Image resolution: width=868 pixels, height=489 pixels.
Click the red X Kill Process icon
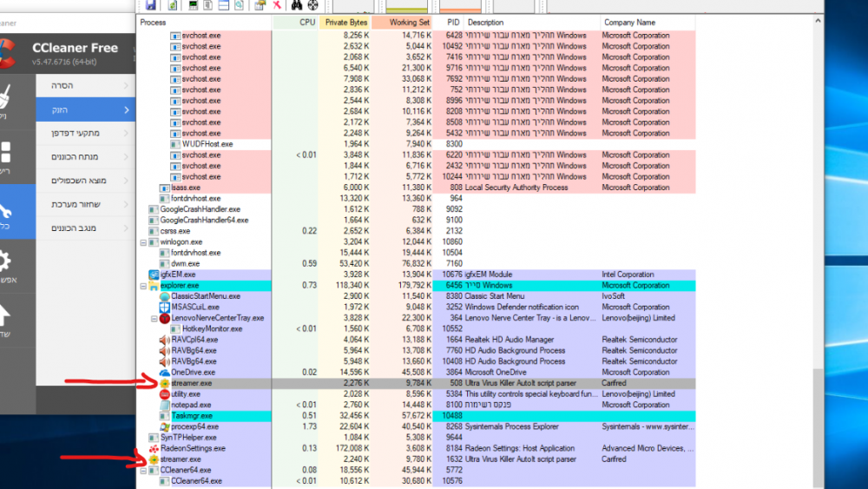point(277,5)
